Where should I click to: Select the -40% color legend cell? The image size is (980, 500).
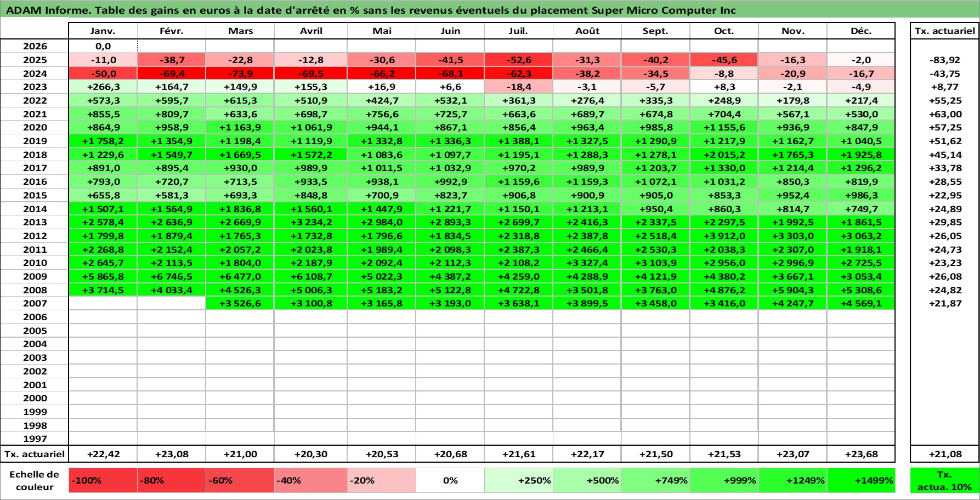pyautogui.click(x=311, y=480)
